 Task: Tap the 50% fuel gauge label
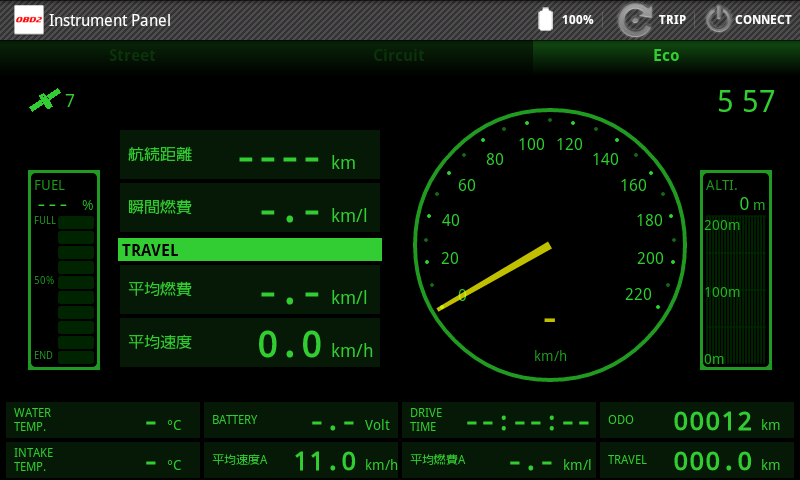click(x=44, y=280)
